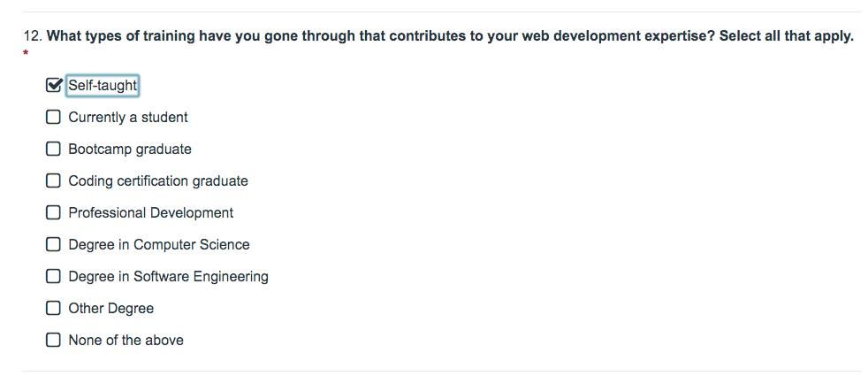This screenshot has width=868, height=376.
Task: Click the 'Currently a student' label text
Action: [x=128, y=118]
